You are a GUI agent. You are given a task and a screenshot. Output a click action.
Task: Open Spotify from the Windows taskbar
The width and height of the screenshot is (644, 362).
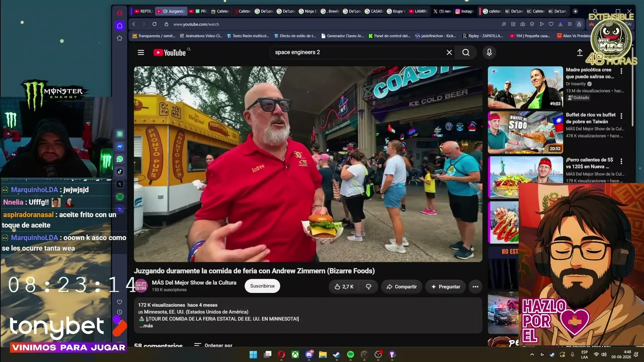[351, 354]
